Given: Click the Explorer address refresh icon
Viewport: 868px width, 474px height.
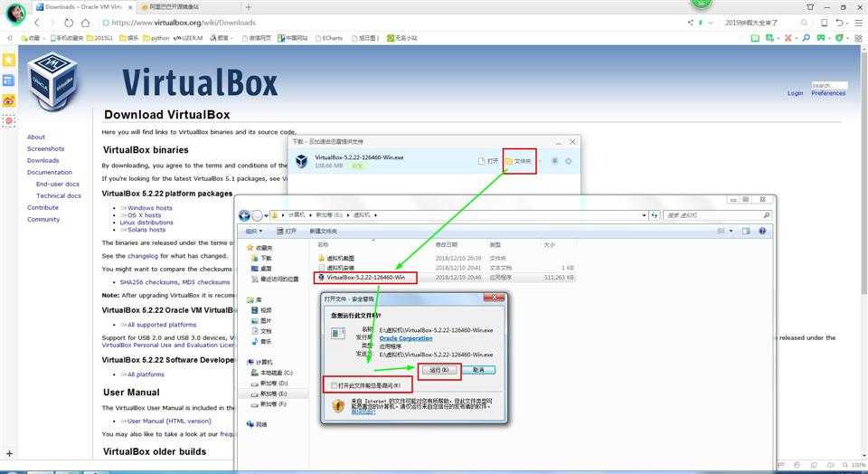Looking at the screenshot, I should tap(655, 215).
